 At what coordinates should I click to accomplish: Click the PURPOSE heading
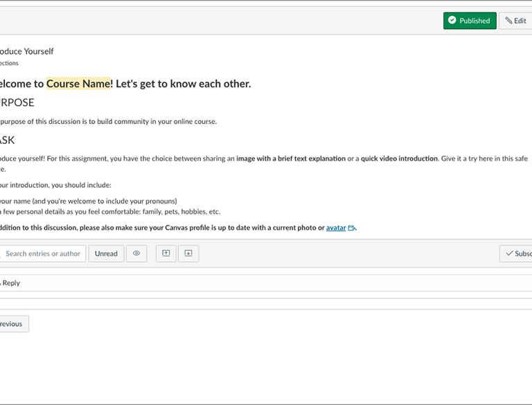point(17,102)
